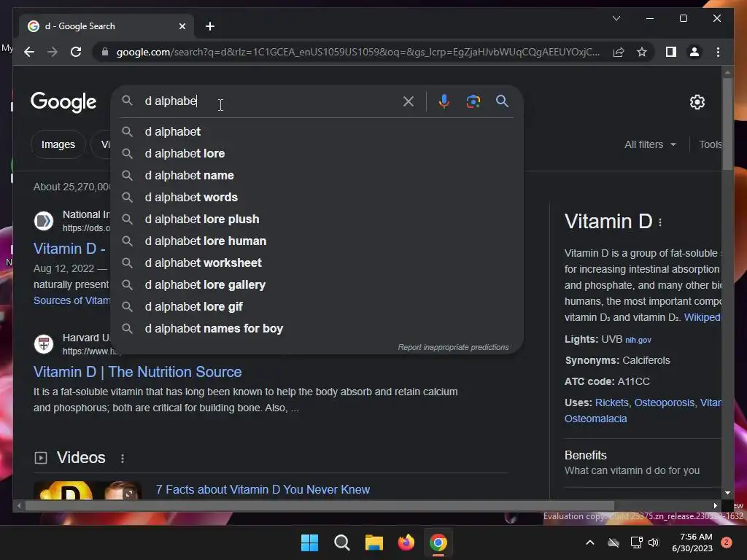Pick the 'd alphabet lore plush' suggestion
Image resolution: width=747 pixels, height=560 pixels.
tap(317, 219)
